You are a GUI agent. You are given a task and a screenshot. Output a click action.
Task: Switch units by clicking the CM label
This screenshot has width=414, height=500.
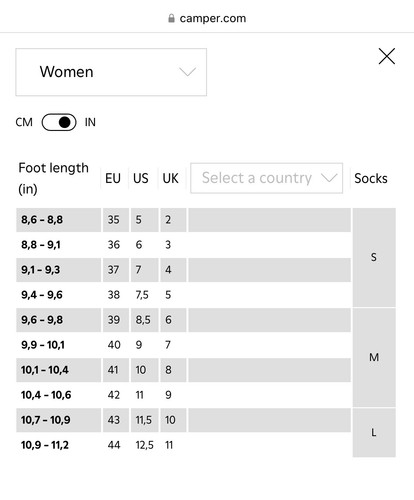tap(24, 122)
